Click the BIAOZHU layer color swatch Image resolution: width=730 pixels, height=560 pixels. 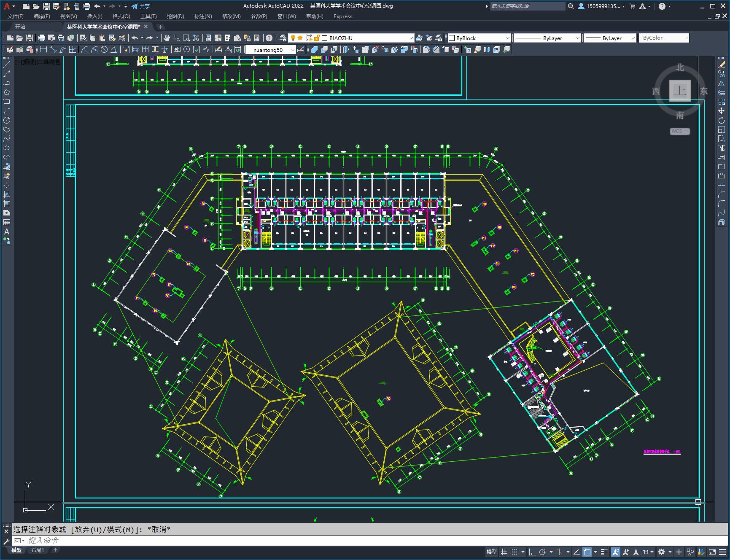(x=325, y=38)
